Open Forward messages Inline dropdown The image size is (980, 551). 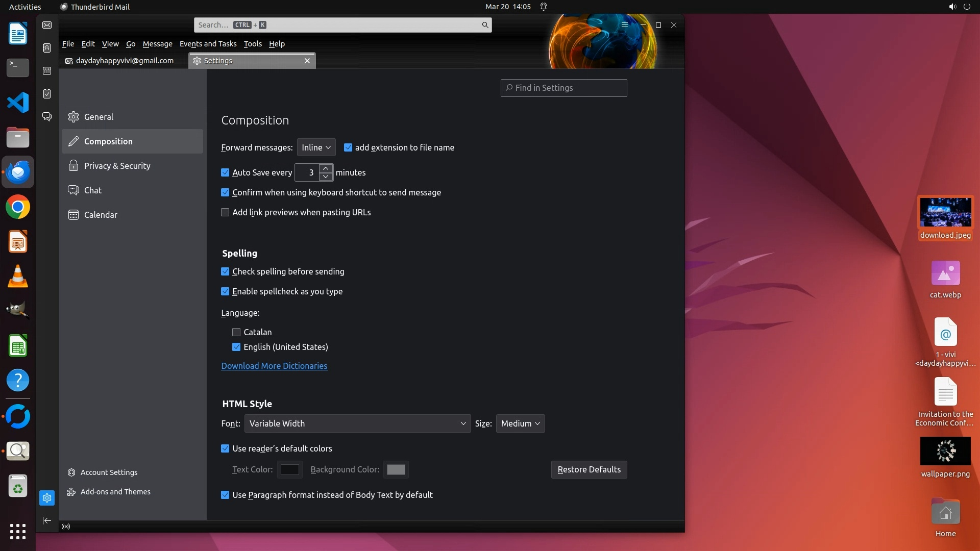coord(316,147)
